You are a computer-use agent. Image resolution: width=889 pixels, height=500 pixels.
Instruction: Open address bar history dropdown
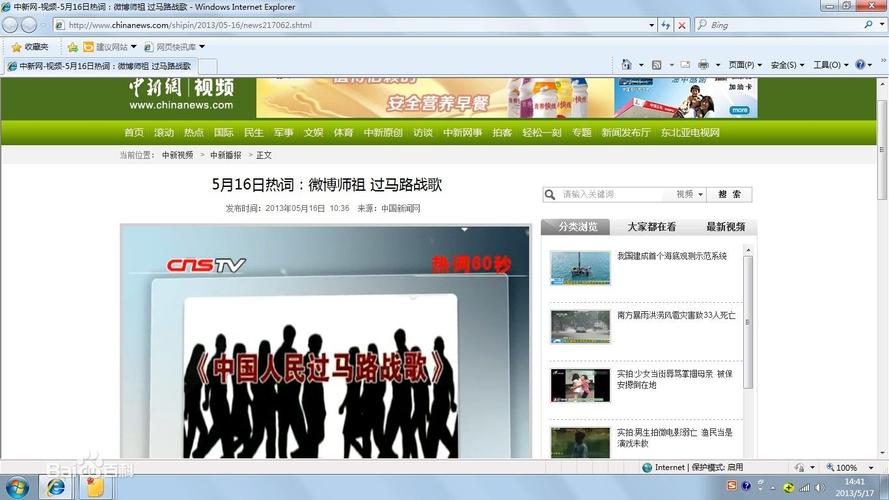point(651,25)
